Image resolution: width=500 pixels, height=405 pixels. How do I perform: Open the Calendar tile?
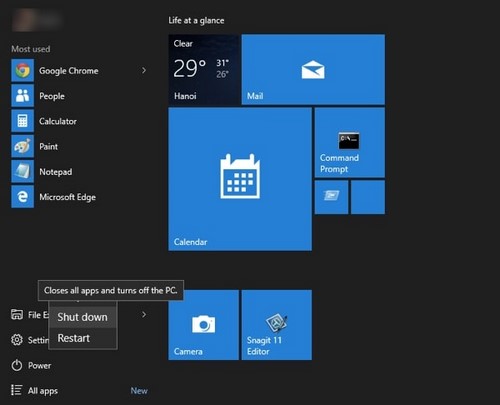pos(240,179)
